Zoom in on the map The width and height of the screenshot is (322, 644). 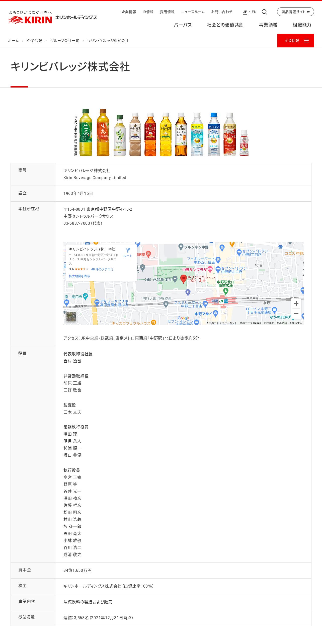pyautogui.click(x=296, y=303)
